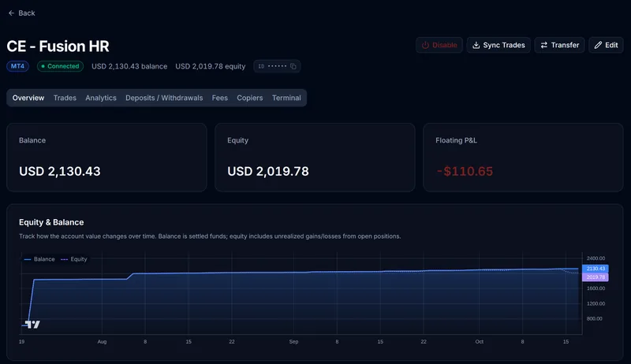The image size is (631, 364).
Task: Switch to the Terminal tab
Action: click(286, 98)
